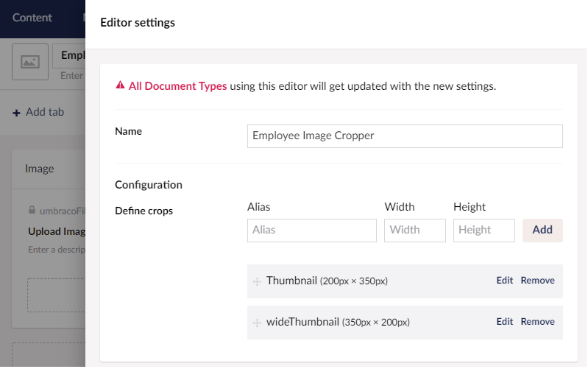The width and height of the screenshot is (588, 369).
Task: Click the crop Width input field
Action: pos(415,230)
